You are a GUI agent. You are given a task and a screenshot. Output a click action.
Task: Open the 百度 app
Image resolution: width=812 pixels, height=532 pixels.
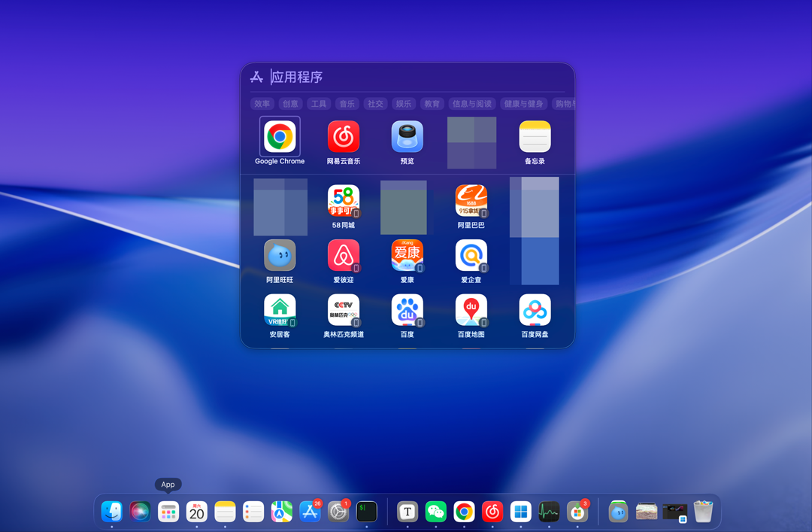pyautogui.click(x=407, y=310)
